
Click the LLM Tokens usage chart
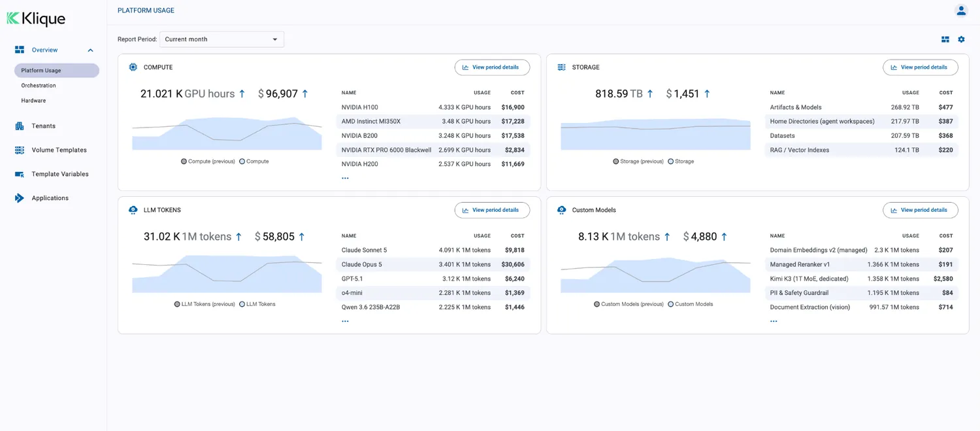227,274
